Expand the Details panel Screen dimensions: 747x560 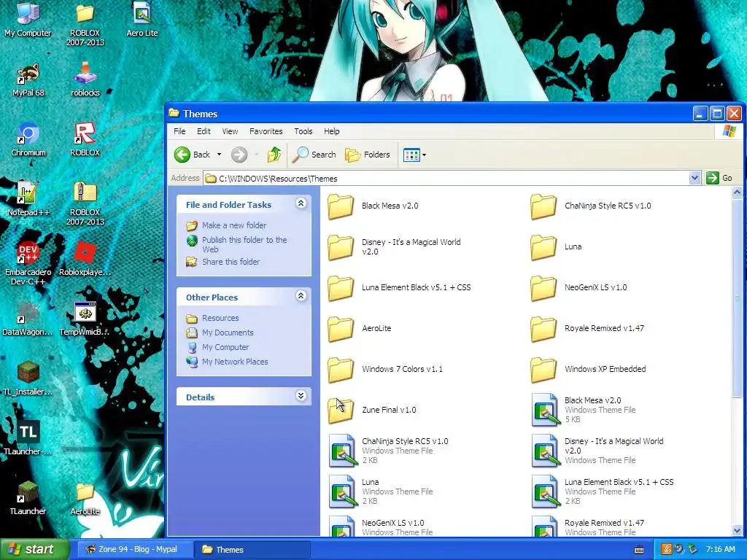pyautogui.click(x=301, y=396)
